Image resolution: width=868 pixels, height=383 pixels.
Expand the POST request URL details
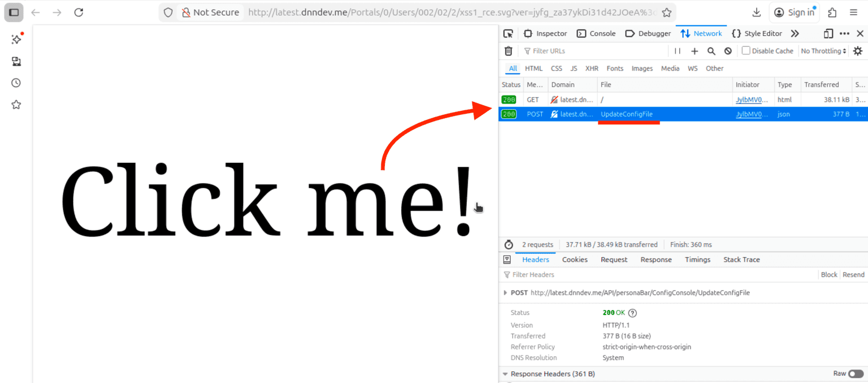[x=505, y=293]
